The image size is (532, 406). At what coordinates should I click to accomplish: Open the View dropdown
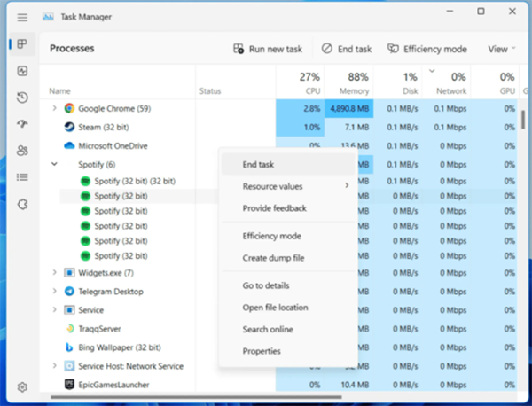pyautogui.click(x=502, y=49)
